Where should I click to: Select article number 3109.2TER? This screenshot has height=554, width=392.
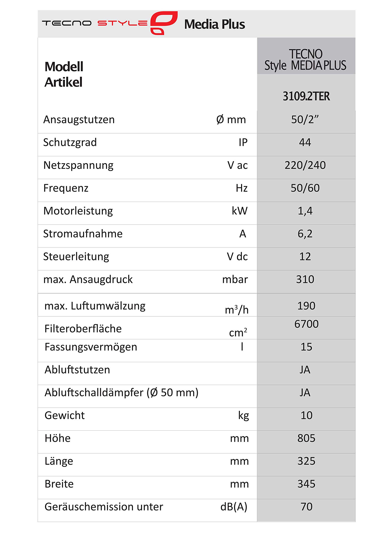306,96
